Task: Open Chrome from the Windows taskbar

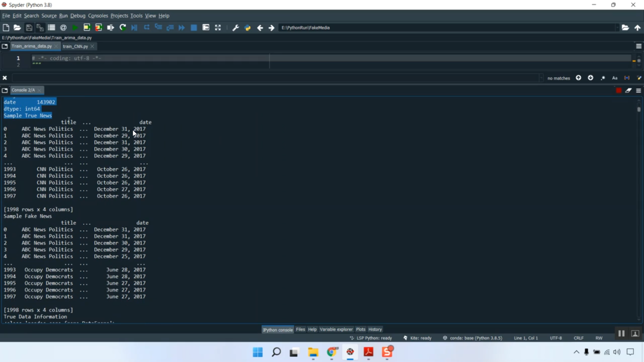Action: tap(332, 352)
